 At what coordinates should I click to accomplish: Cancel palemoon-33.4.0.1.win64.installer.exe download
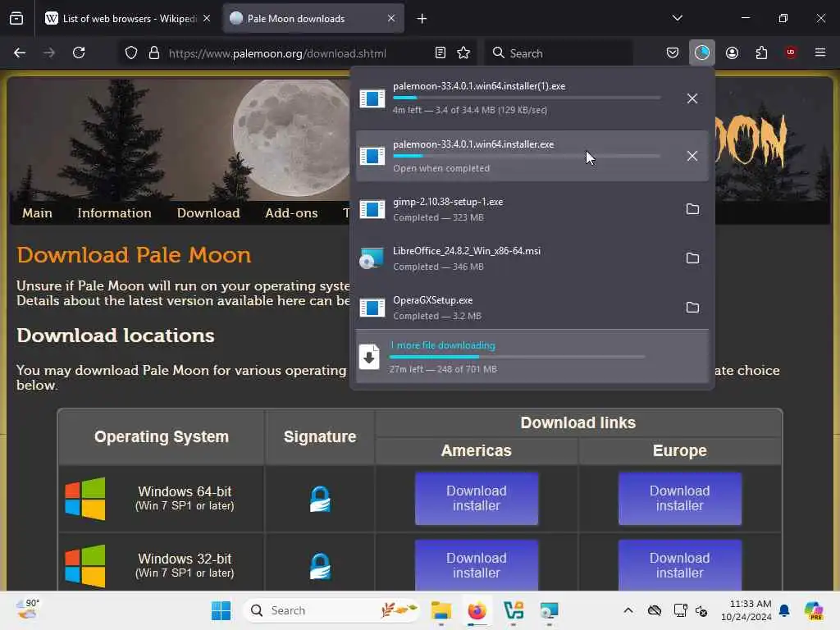tap(692, 156)
